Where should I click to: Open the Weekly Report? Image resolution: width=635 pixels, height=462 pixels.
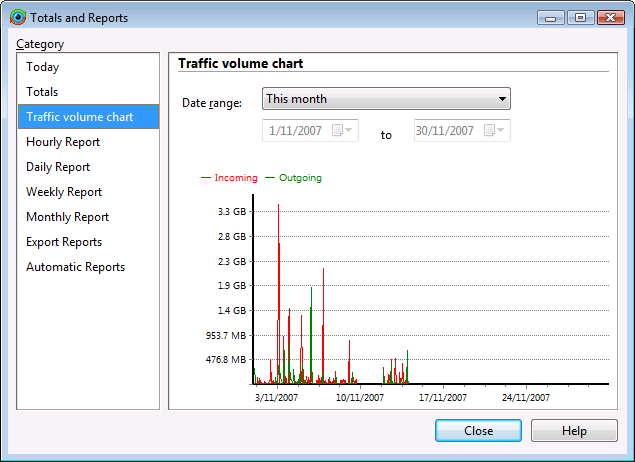[88, 192]
